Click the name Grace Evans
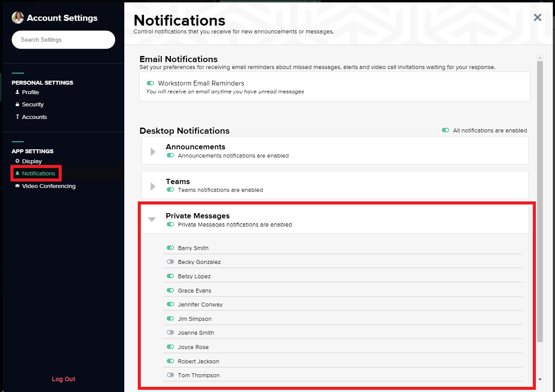555x392 pixels. (195, 290)
